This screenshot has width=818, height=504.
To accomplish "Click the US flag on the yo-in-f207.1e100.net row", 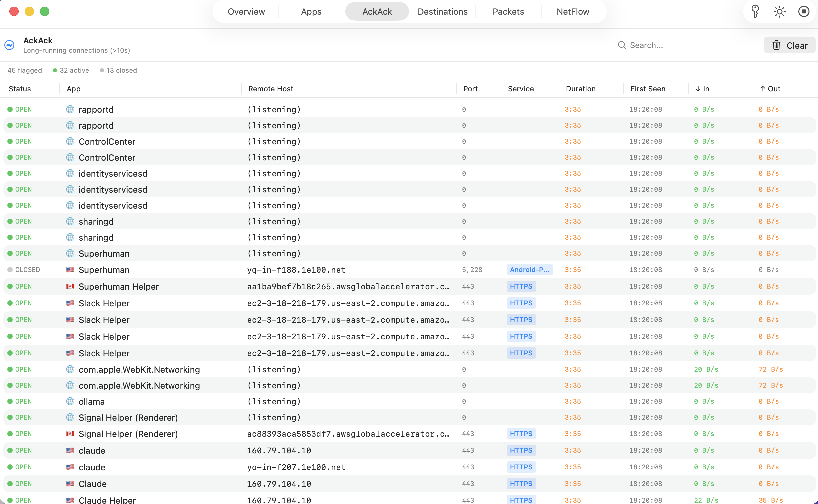I will [70, 467].
